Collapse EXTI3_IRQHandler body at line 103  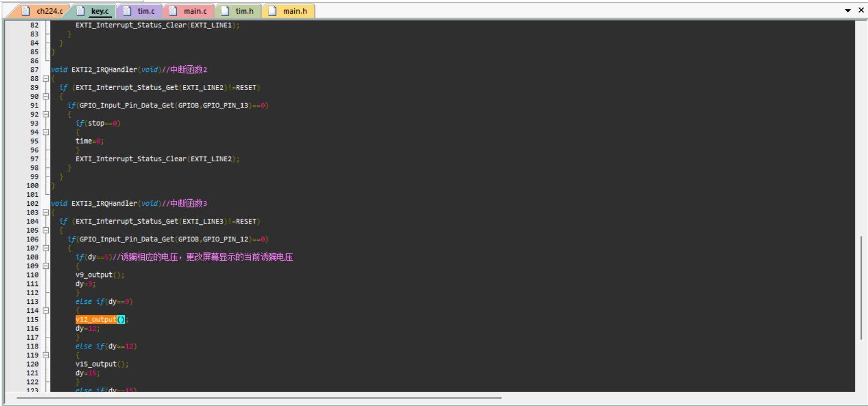point(46,212)
